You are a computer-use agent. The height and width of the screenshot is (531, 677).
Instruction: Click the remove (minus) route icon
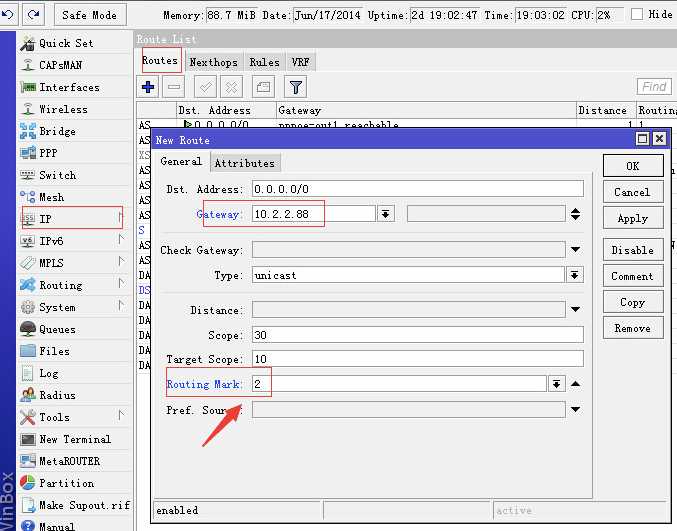tap(174, 87)
